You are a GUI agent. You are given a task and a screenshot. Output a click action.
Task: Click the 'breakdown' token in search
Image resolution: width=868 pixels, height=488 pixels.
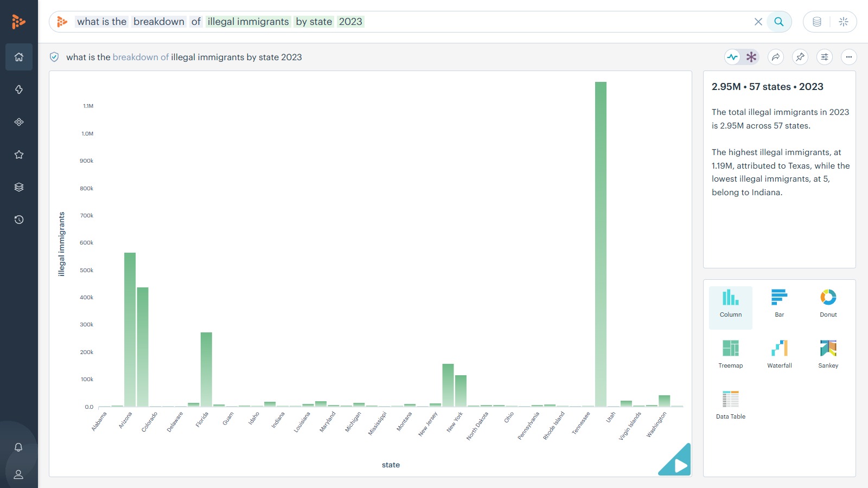159,22
